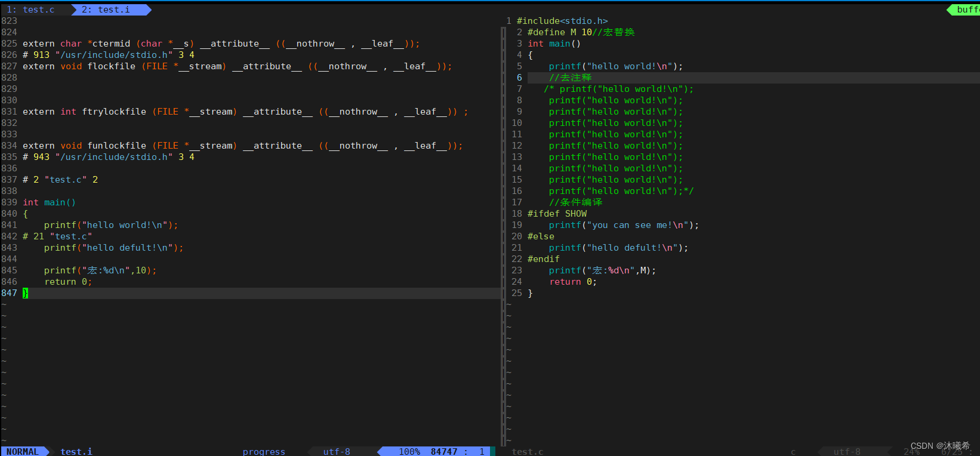Click 'int main()' on line 839
The width and height of the screenshot is (980, 456).
pos(50,202)
